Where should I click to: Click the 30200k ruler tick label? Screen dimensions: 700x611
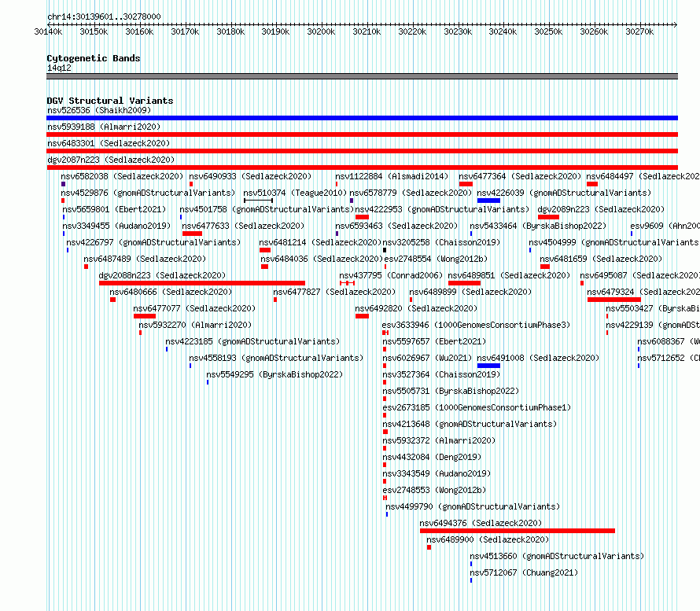(x=321, y=31)
